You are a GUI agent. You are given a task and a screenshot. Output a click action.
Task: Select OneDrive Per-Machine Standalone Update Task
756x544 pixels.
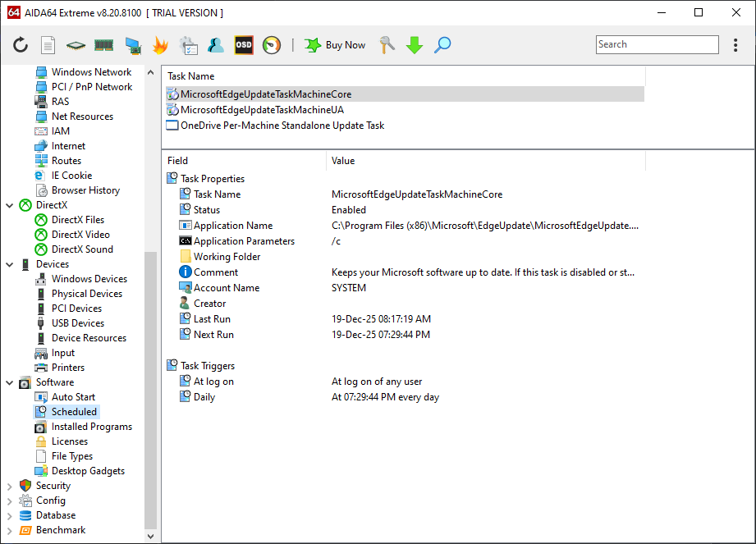[282, 126]
